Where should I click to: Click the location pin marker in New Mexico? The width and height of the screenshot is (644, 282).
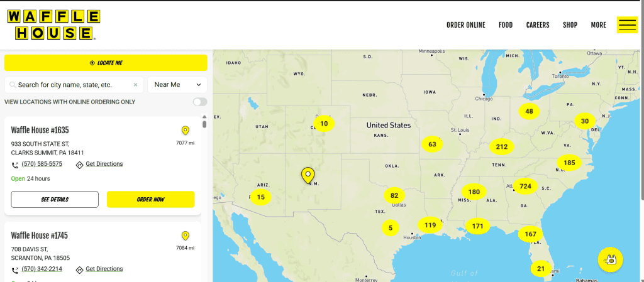308,175
